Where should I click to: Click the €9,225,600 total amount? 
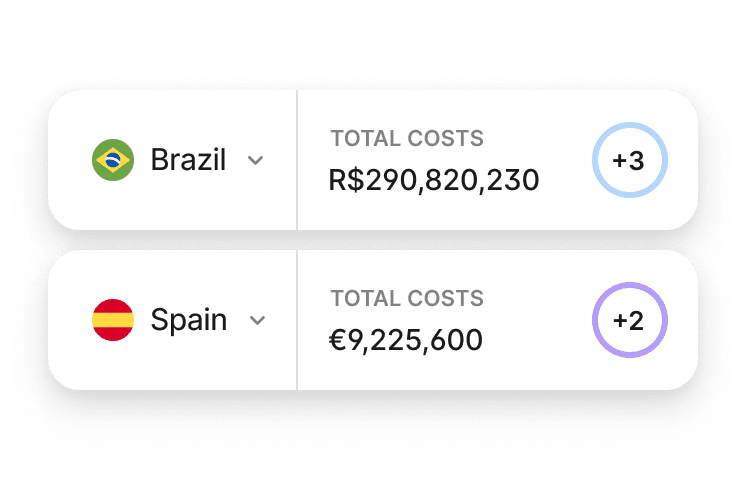click(406, 340)
